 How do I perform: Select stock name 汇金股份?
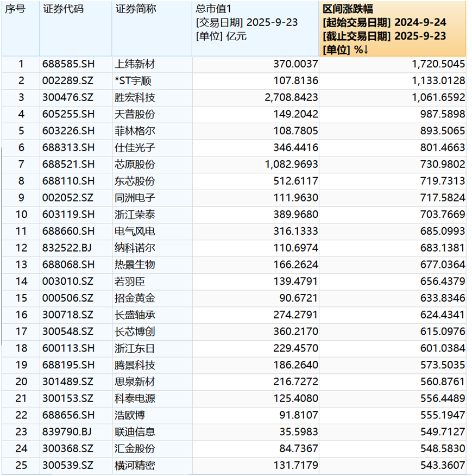tap(135, 448)
